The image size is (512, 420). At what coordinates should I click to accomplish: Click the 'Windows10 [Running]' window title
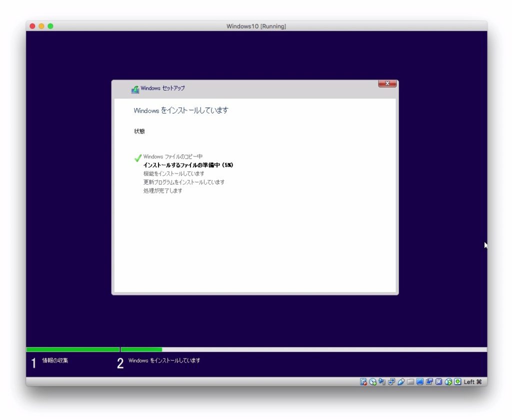coord(256,26)
